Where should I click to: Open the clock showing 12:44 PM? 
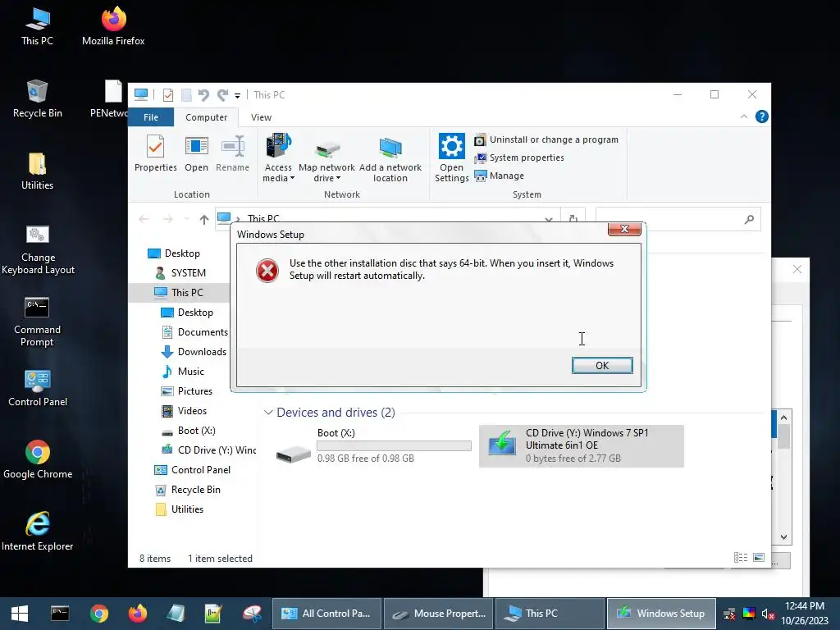(x=804, y=614)
